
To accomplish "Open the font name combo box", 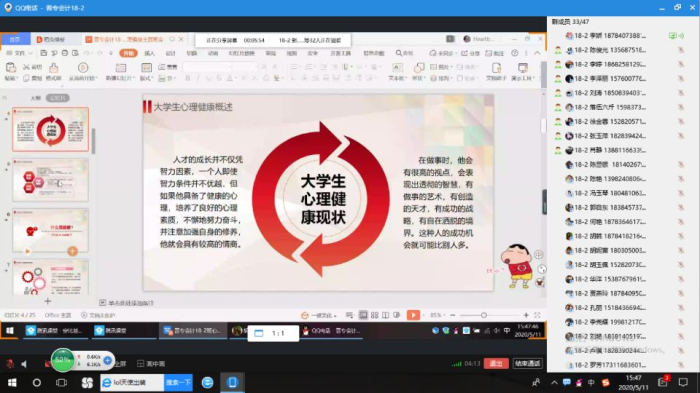I will tap(207, 67).
